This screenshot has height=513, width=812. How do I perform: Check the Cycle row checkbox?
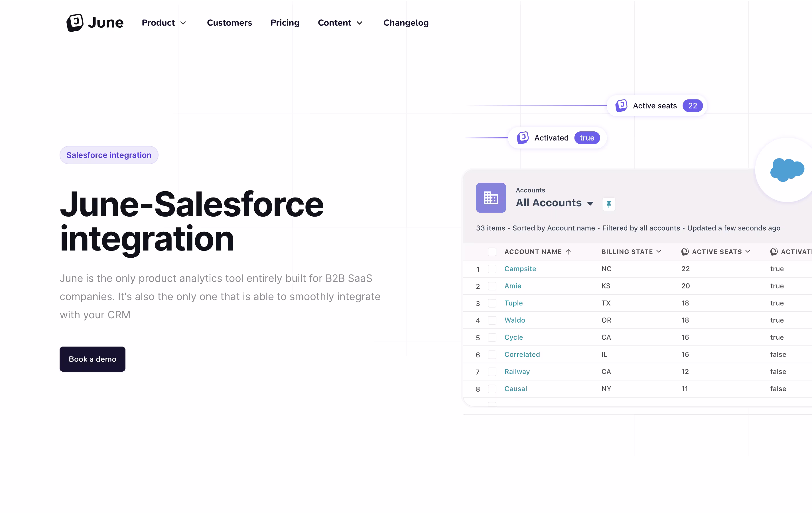pyautogui.click(x=492, y=338)
